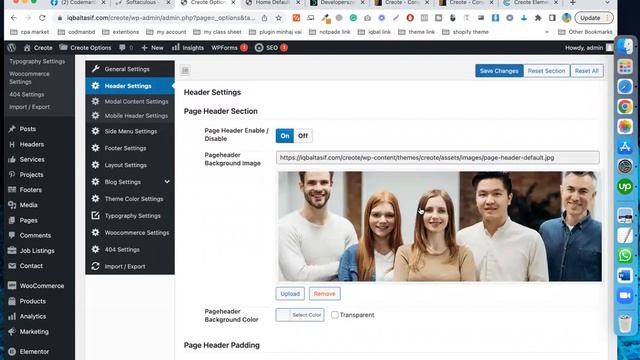
Task: Open Insights in admin bar
Action: tap(188, 48)
